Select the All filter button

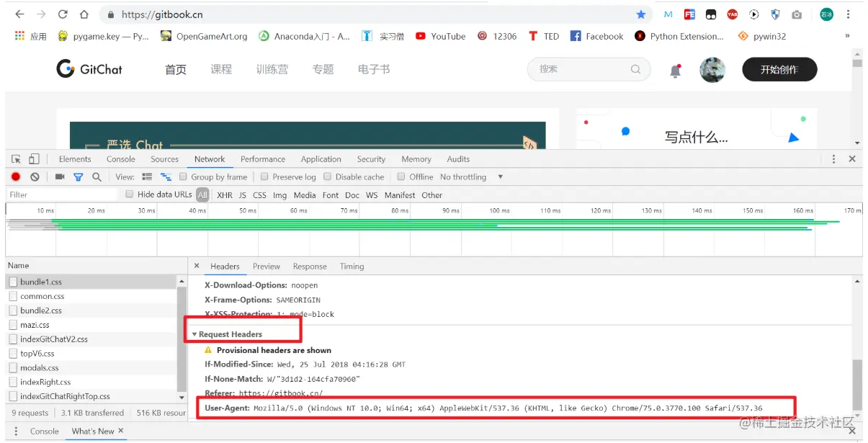202,195
